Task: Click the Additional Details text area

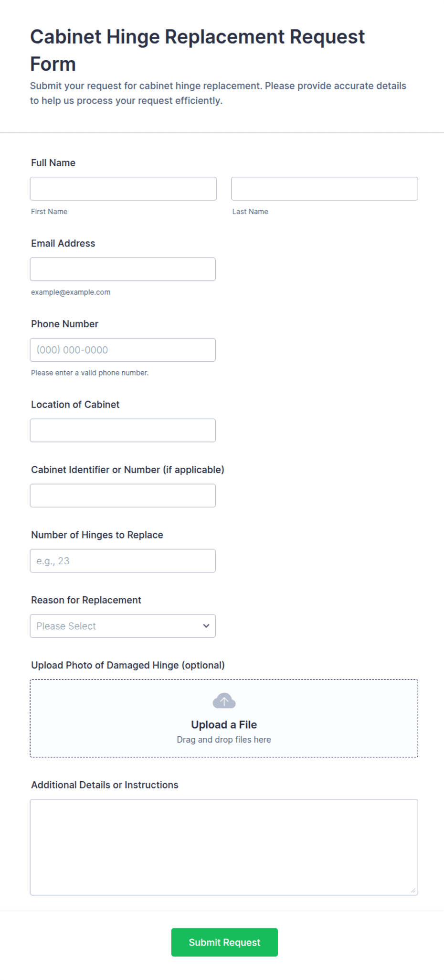Action: (224, 847)
